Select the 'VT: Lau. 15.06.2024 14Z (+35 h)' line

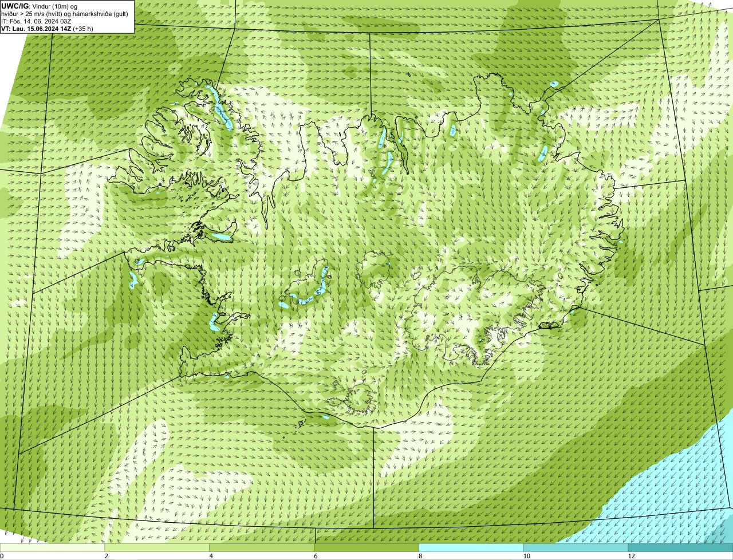point(48,28)
